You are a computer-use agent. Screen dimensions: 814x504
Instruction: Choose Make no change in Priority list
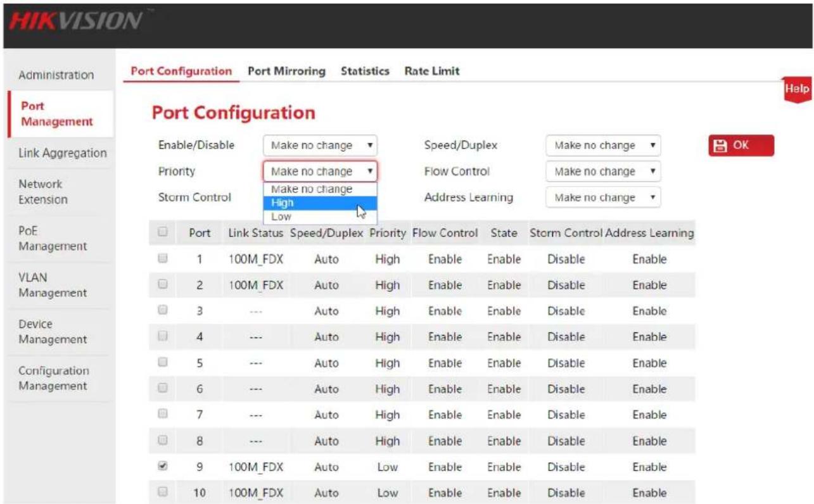click(x=320, y=189)
